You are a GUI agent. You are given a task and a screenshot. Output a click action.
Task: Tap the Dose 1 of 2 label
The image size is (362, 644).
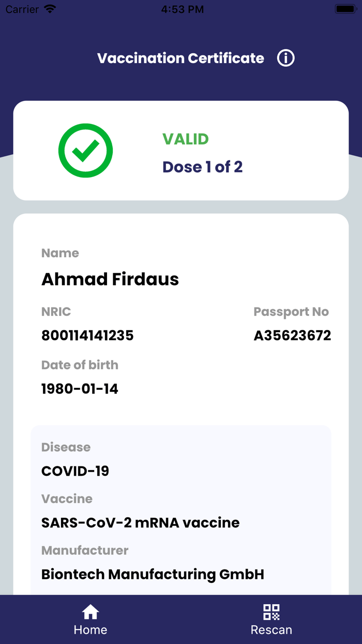click(x=202, y=167)
